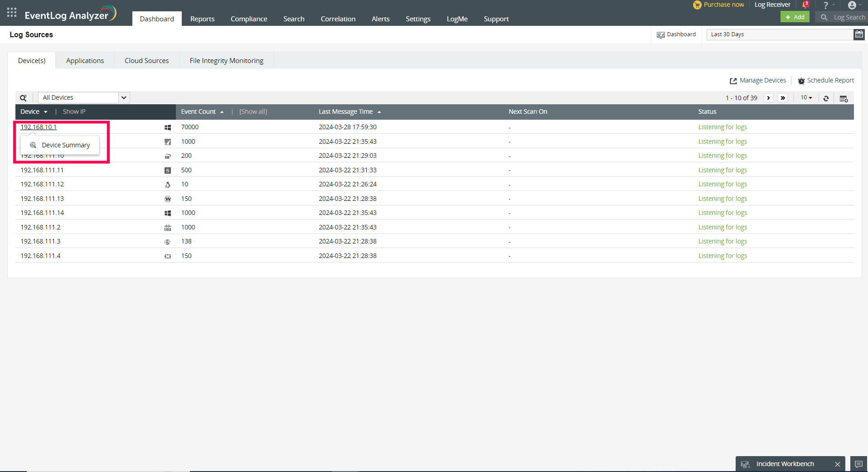Jump to the last page of devices
Image resolution: width=868 pixels, height=472 pixels.
(783, 98)
